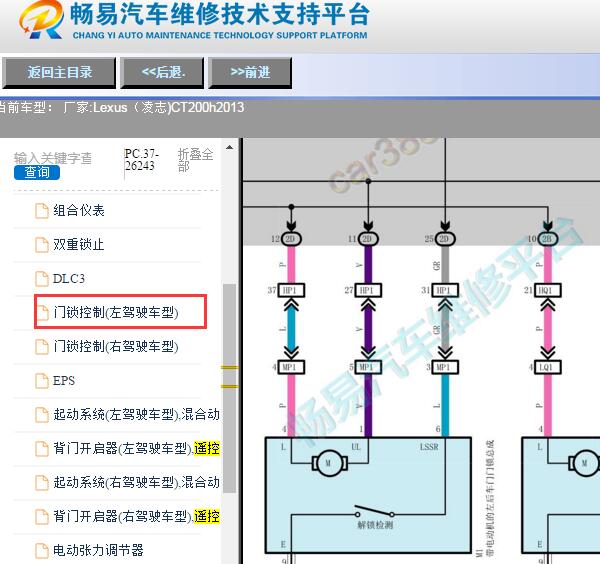The height and width of the screenshot is (564, 600).
Task: Click the 2B junction terminal numbered 10
Action: coord(548,239)
